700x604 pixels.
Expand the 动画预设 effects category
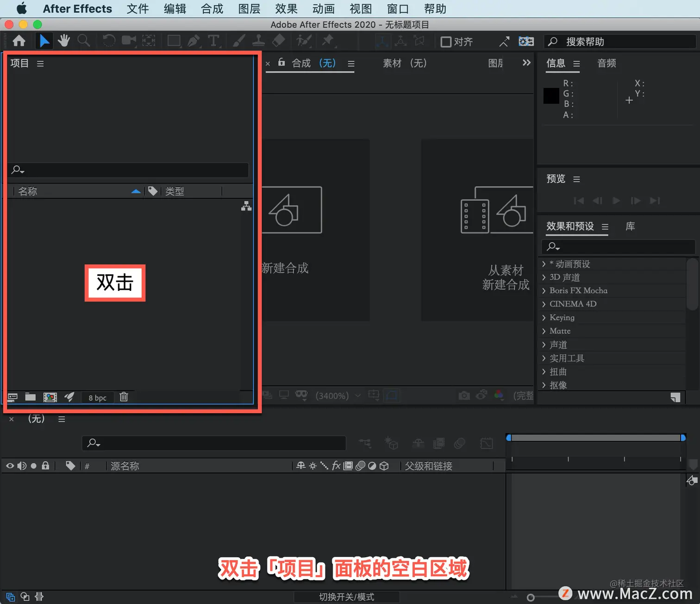(x=544, y=264)
